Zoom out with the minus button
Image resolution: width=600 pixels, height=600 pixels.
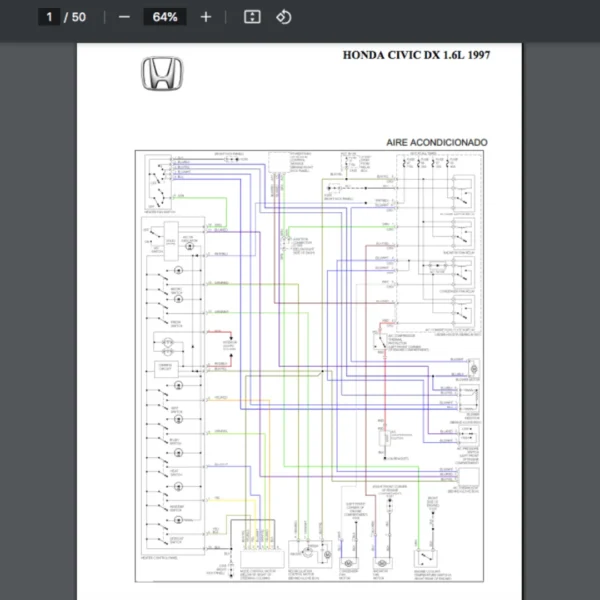point(124,17)
